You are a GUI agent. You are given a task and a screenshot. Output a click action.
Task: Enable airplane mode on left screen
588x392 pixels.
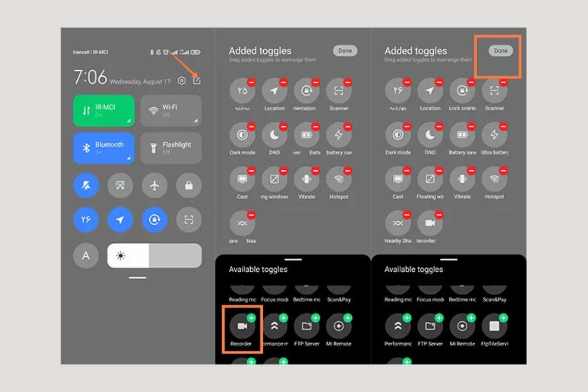click(x=155, y=185)
